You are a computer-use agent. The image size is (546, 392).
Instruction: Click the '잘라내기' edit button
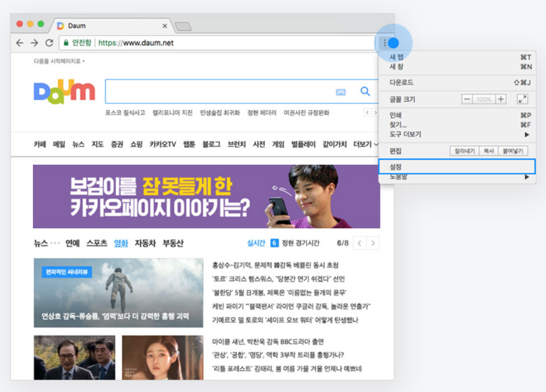click(465, 151)
